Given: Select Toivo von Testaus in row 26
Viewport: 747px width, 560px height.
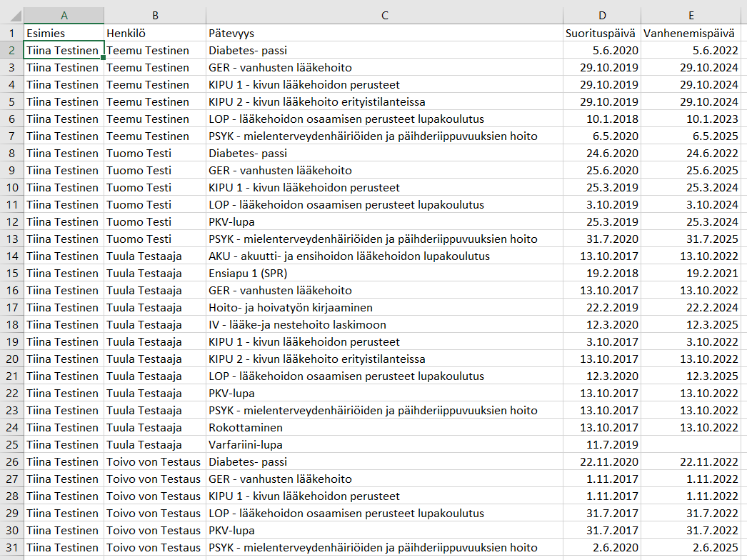Looking at the screenshot, I should pos(155,462).
